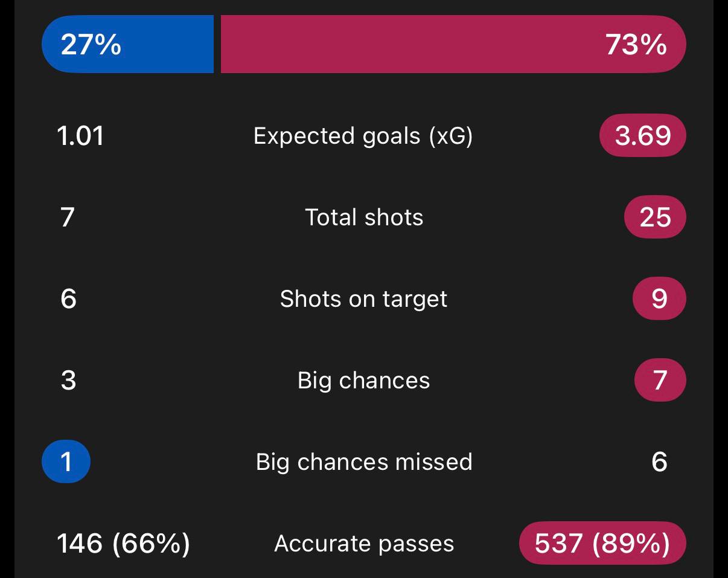
Task: Select the Total shots label
Action: (x=364, y=217)
